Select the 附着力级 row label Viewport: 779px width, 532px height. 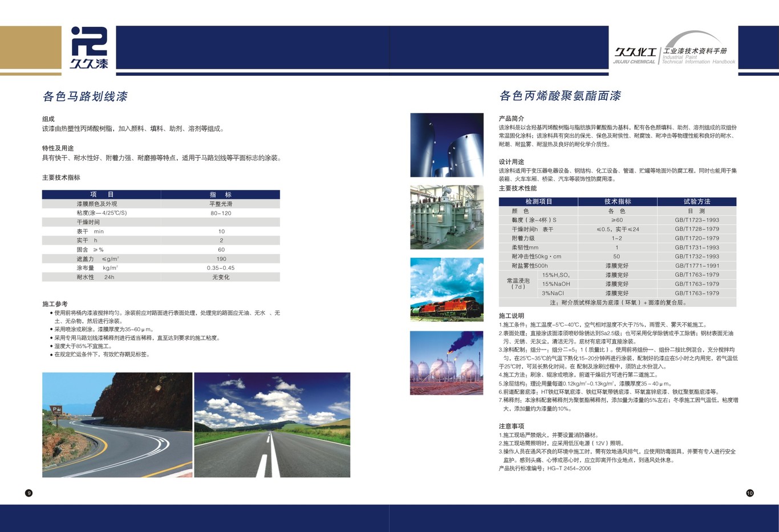pyautogui.click(x=523, y=238)
